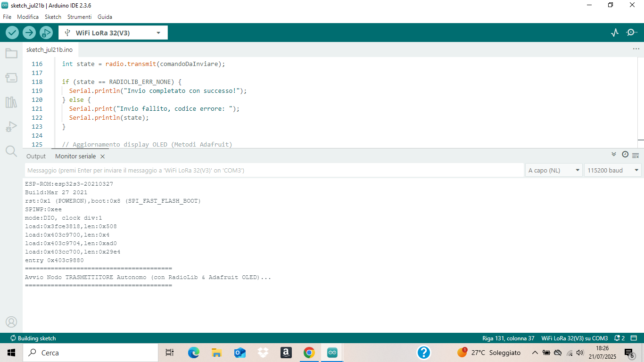
Task: Click serial line 'SPIWP:0xee'
Action: pos(43,209)
